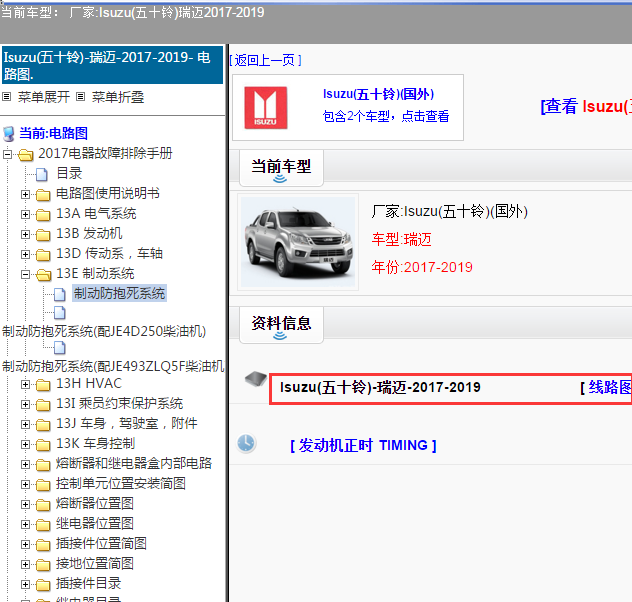Image resolution: width=632 pixels, height=602 pixels.
Task: Click the folder icon for 13D 传动系，车轴
Action: pyautogui.click(x=43, y=255)
